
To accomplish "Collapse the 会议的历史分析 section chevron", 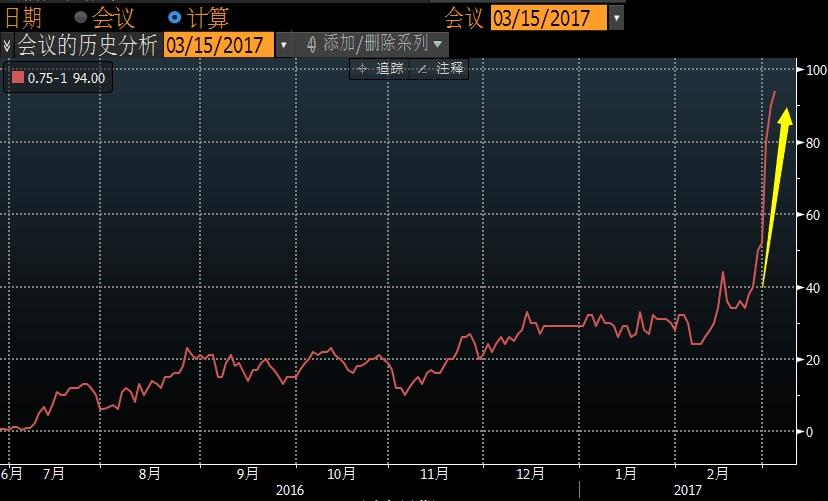I will [x=7, y=45].
